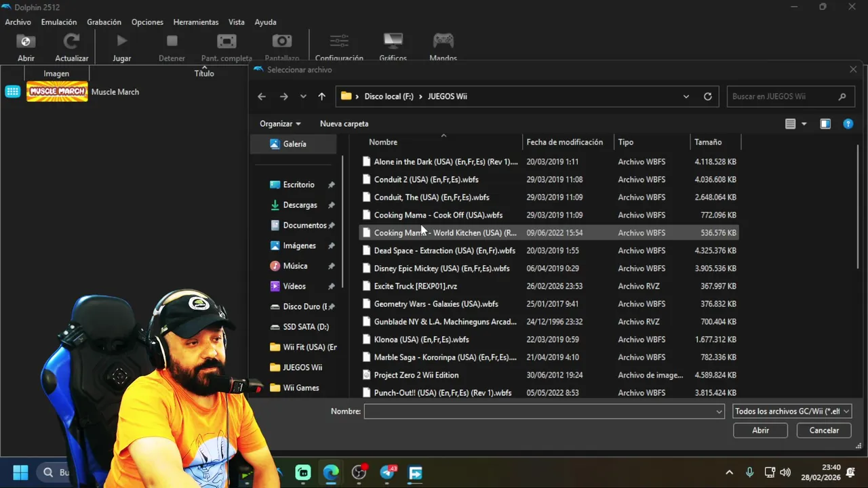The height and width of the screenshot is (488, 868).
Task: Open the Herramientas menu
Action: [196, 22]
